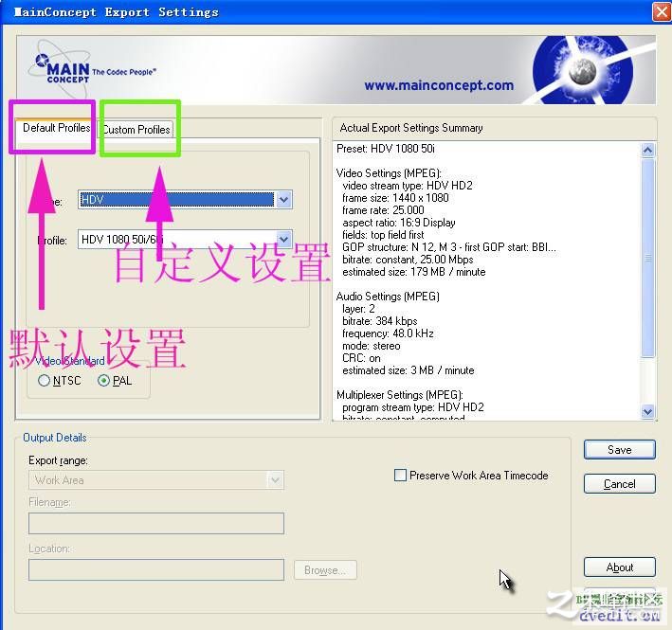Close the MainConcept Export Settings window
Viewport: 672px width, 630px height.
click(x=662, y=11)
